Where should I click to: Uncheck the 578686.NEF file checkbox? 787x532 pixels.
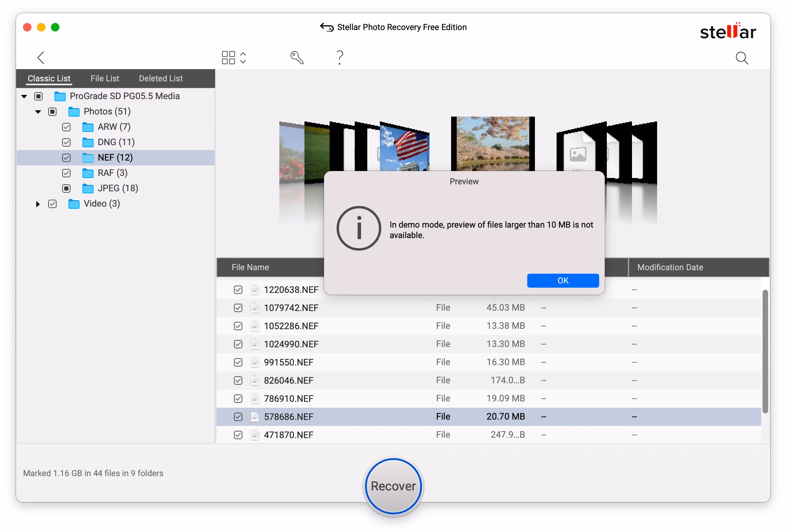point(238,417)
